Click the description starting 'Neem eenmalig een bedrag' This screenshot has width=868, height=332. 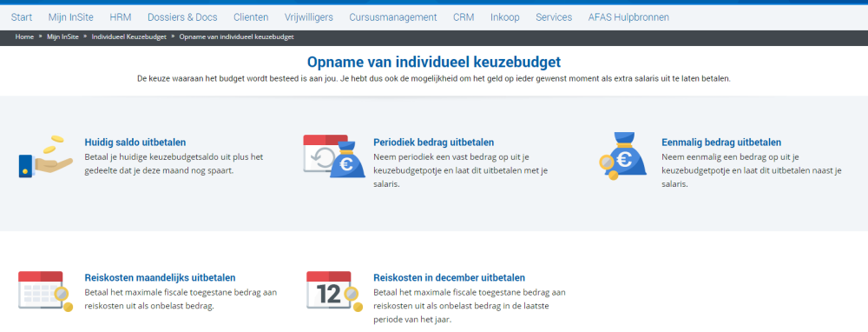[x=751, y=170]
